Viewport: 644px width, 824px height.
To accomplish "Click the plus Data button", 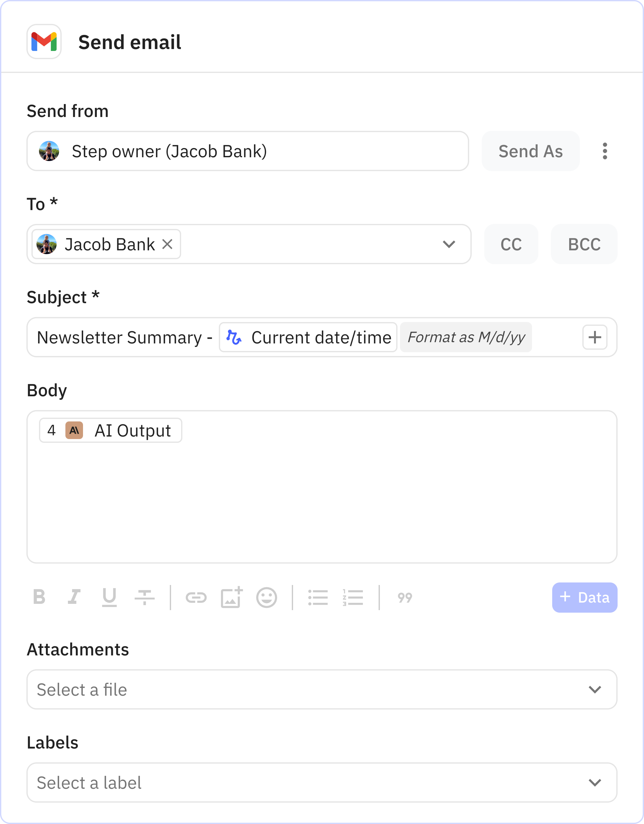I will [584, 597].
